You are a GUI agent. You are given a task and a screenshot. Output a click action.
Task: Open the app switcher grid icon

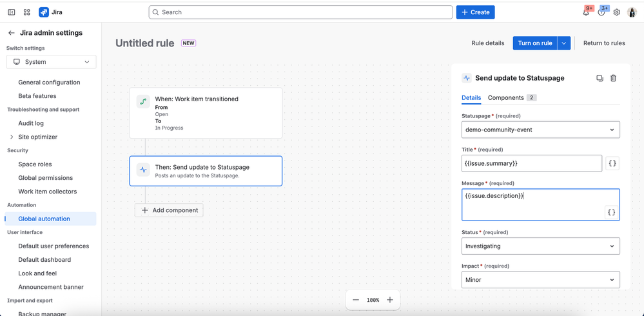[x=27, y=12]
